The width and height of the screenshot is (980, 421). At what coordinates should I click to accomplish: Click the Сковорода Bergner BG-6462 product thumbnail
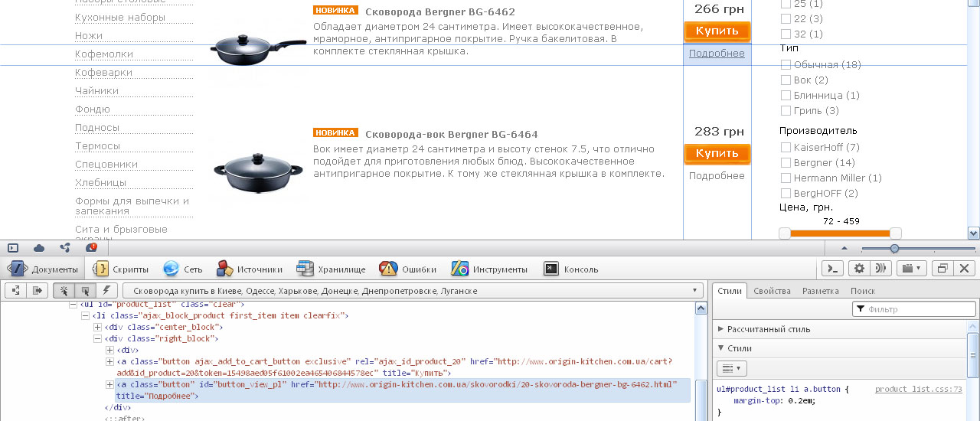point(259,50)
